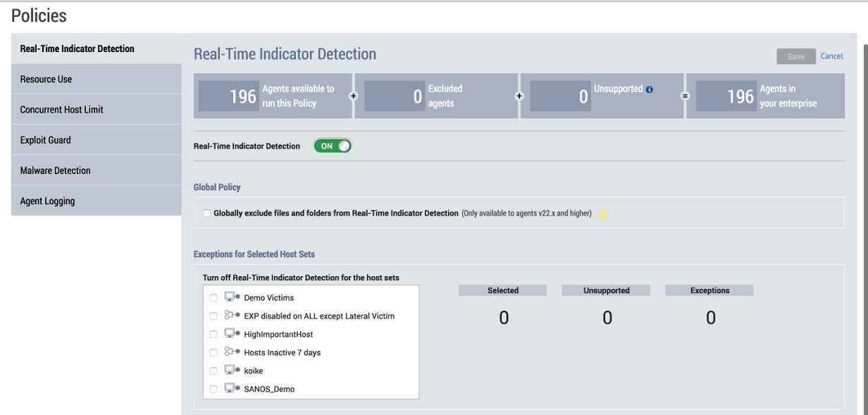The image size is (868, 415).
Task: Click the EXP disabled host set icon
Action: 232,316
